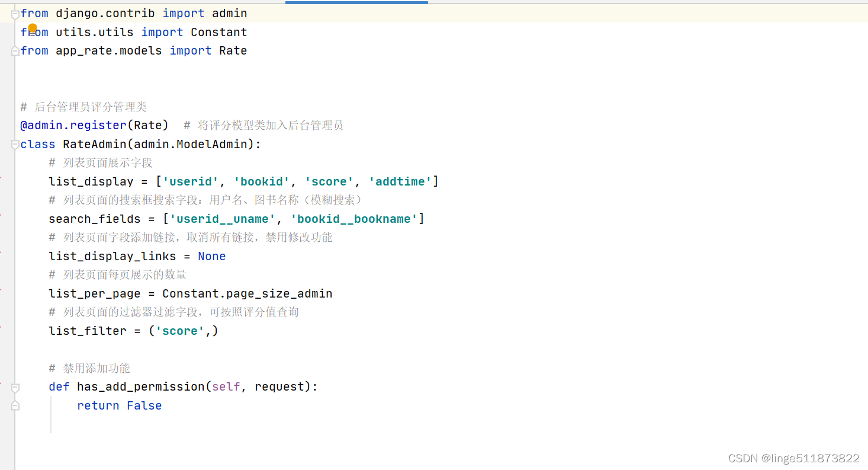Click the 'userid' string in list_display
868x470 pixels.
click(x=191, y=181)
